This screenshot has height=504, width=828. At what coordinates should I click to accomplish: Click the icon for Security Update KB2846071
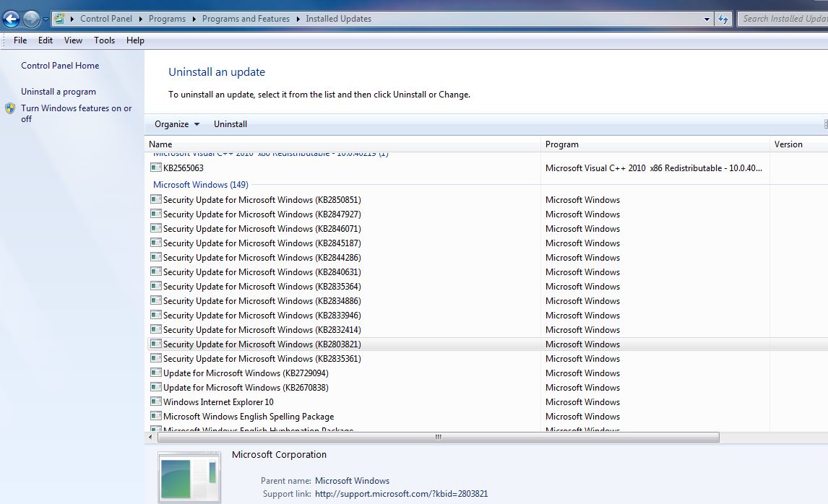click(x=156, y=228)
